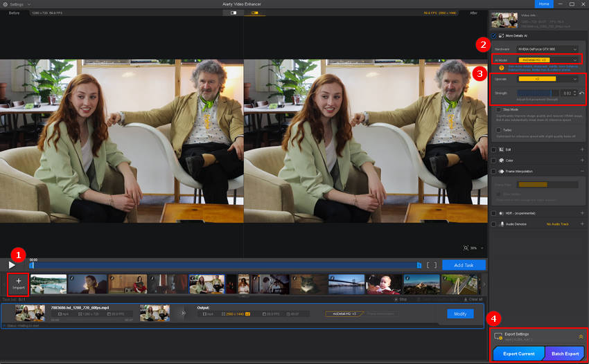Import a new video file
Screen dimensions: 589x364
click(19, 284)
